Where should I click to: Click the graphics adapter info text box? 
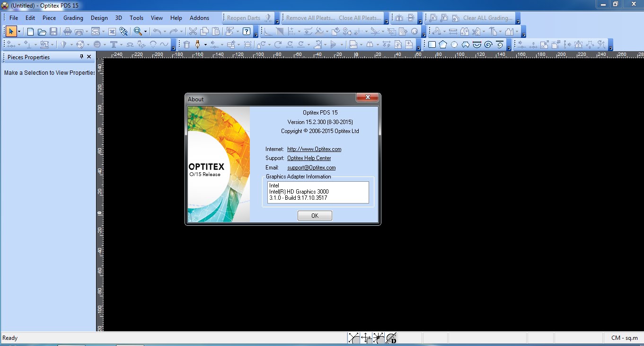pos(318,192)
